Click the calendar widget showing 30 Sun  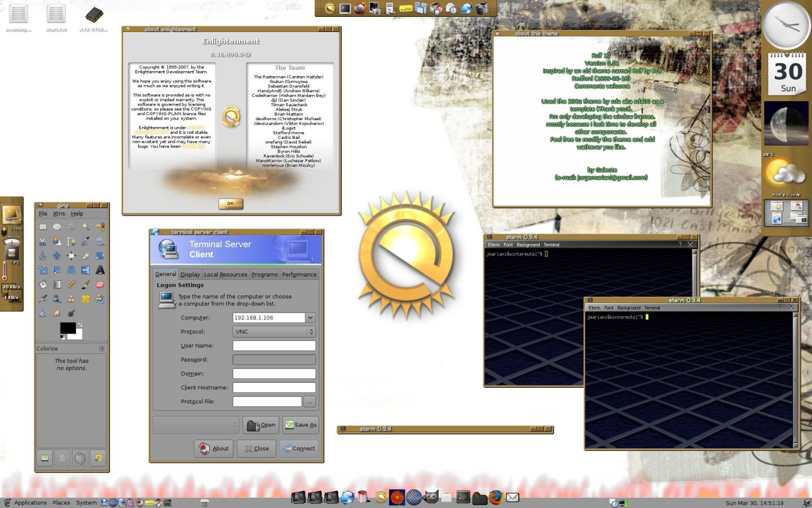pos(788,74)
